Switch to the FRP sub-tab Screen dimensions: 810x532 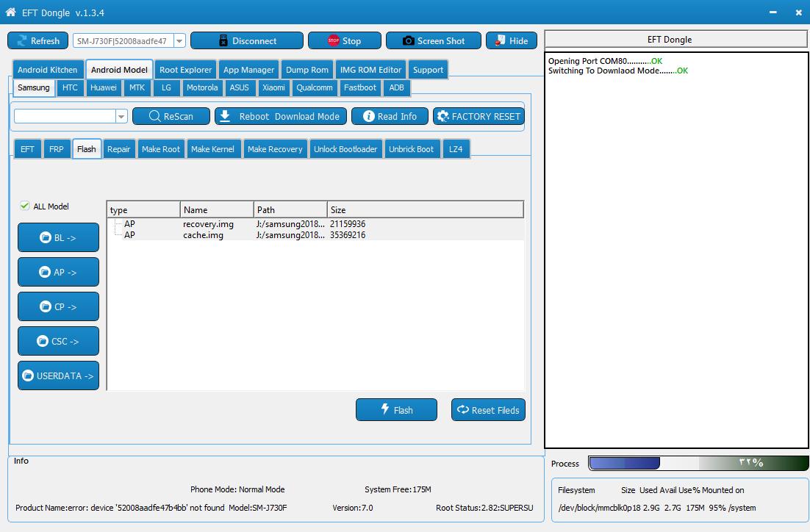57,149
